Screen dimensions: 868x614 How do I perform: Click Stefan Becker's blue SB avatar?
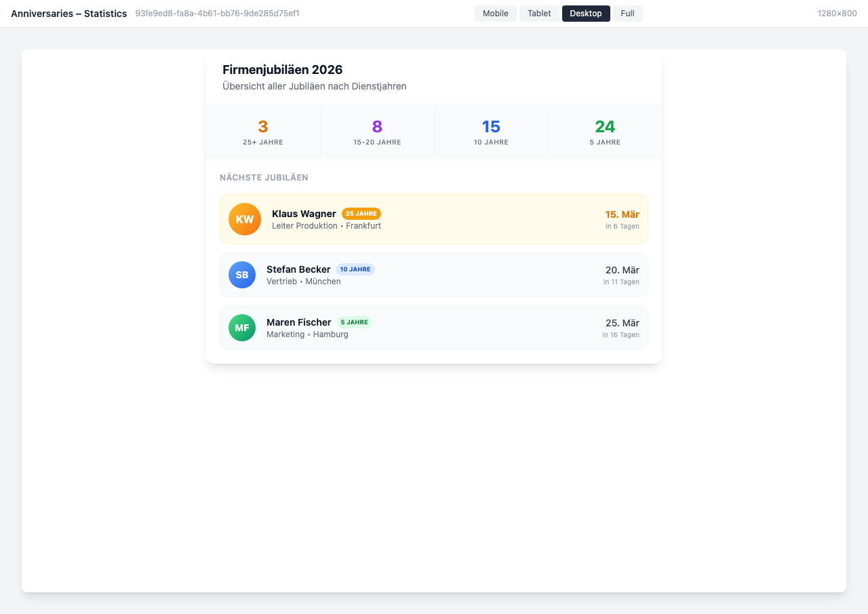(242, 275)
